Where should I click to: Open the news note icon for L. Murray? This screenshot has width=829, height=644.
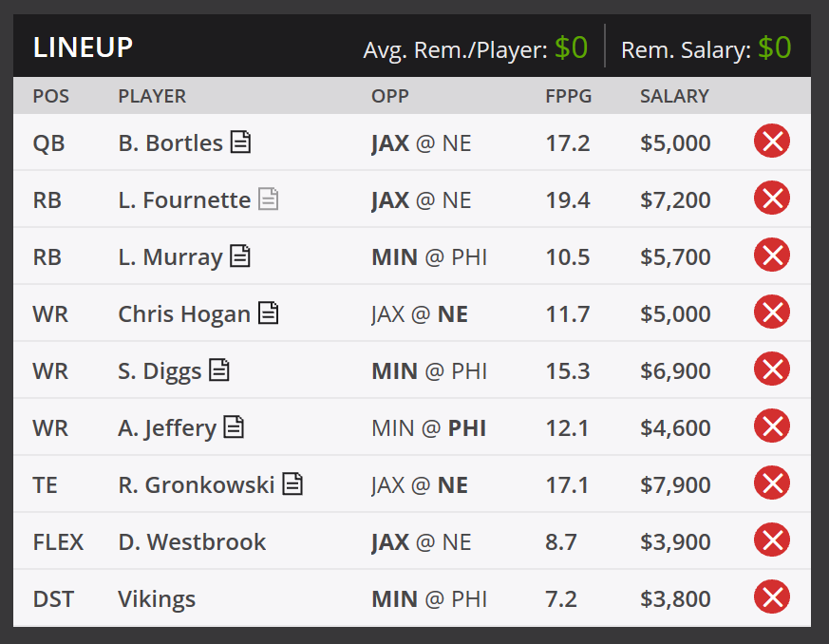[x=240, y=256]
